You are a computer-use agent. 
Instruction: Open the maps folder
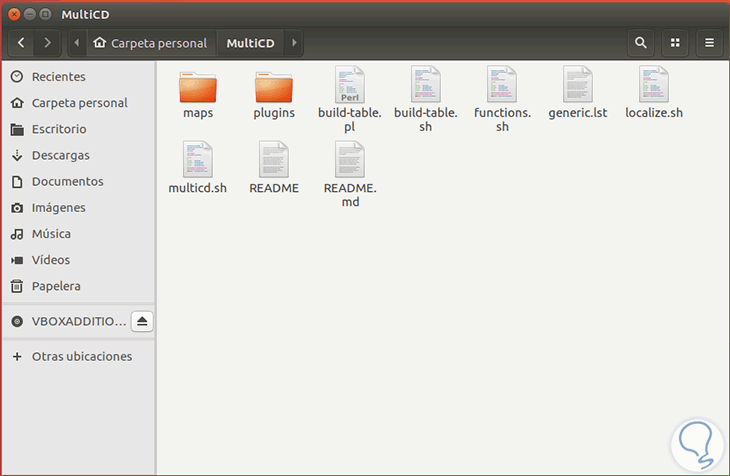[198, 87]
